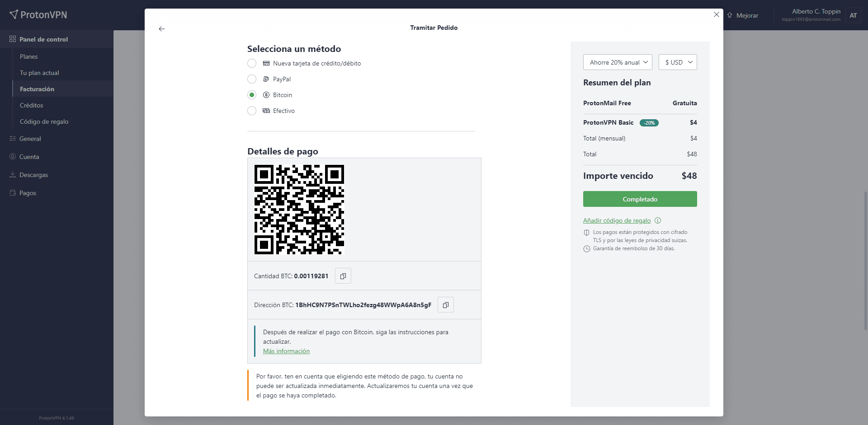
Task: Click the -20% discount badge
Action: (x=649, y=123)
